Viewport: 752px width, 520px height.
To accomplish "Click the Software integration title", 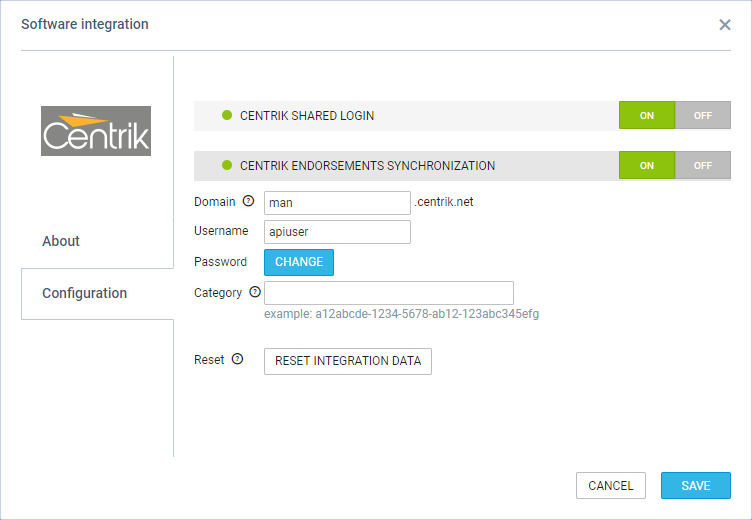I will [x=85, y=24].
